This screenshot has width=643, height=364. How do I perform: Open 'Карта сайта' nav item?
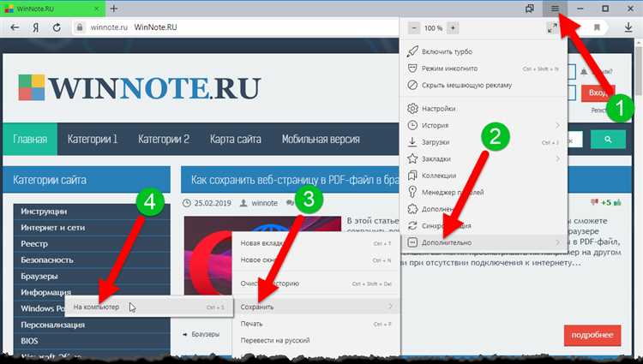pyautogui.click(x=236, y=140)
